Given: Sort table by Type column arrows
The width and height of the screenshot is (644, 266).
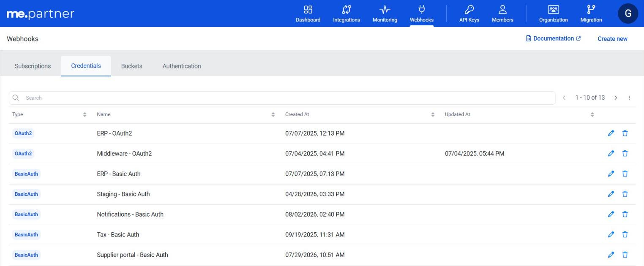Looking at the screenshot, I should pos(85,115).
